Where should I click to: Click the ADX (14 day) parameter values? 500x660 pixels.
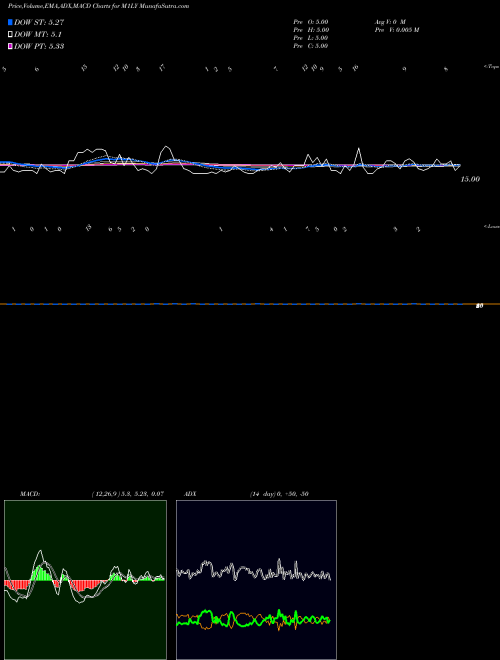click(279, 494)
